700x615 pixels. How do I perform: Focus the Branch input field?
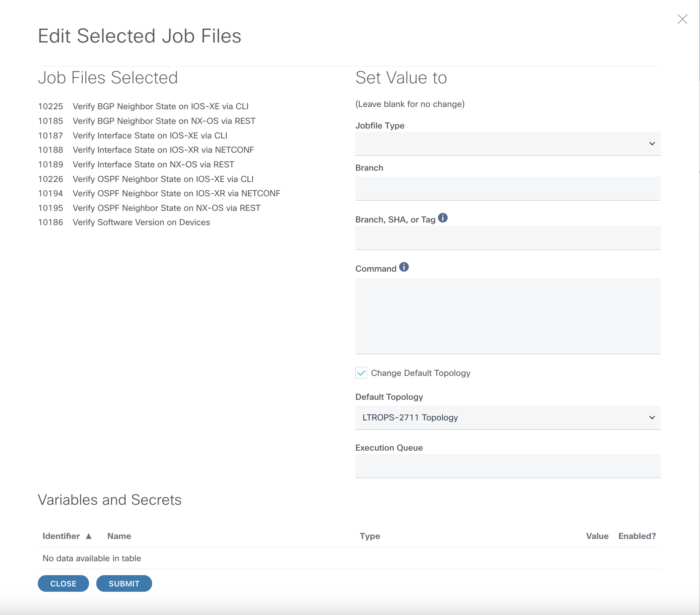pyautogui.click(x=507, y=189)
